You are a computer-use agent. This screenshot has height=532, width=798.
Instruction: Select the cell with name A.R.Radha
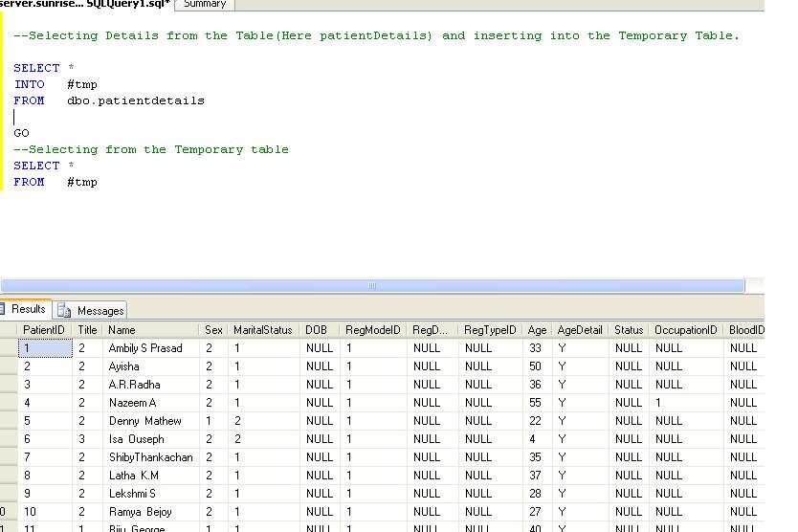150,385
